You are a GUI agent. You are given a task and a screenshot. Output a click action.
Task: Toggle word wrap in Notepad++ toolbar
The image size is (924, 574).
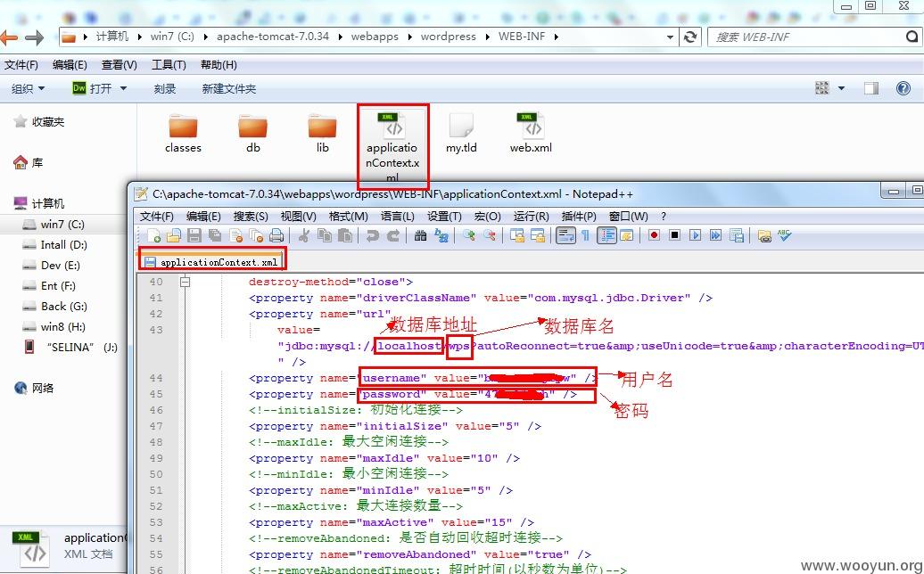(x=565, y=235)
